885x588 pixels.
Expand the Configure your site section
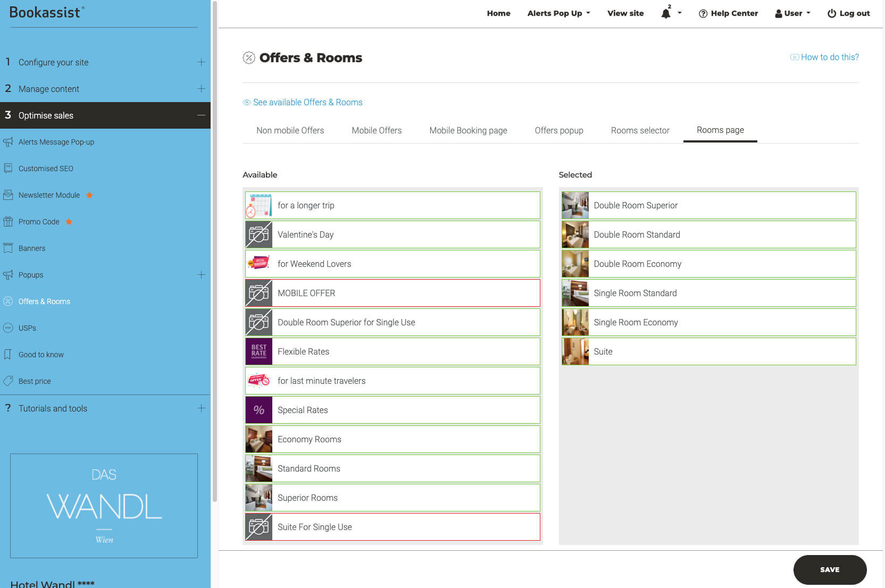pyautogui.click(x=202, y=62)
